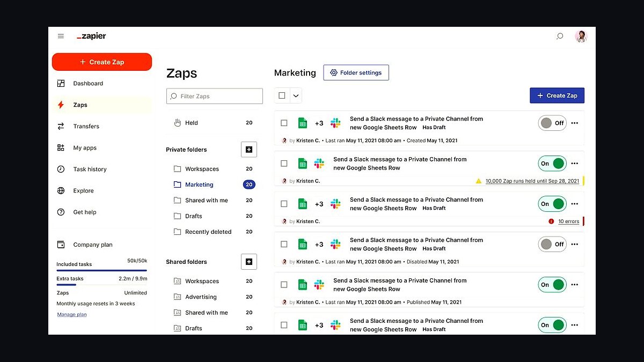The width and height of the screenshot is (644, 362).
Task: Turn off the Zap published May 11, 2021
Action: pyautogui.click(x=552, y=284)
